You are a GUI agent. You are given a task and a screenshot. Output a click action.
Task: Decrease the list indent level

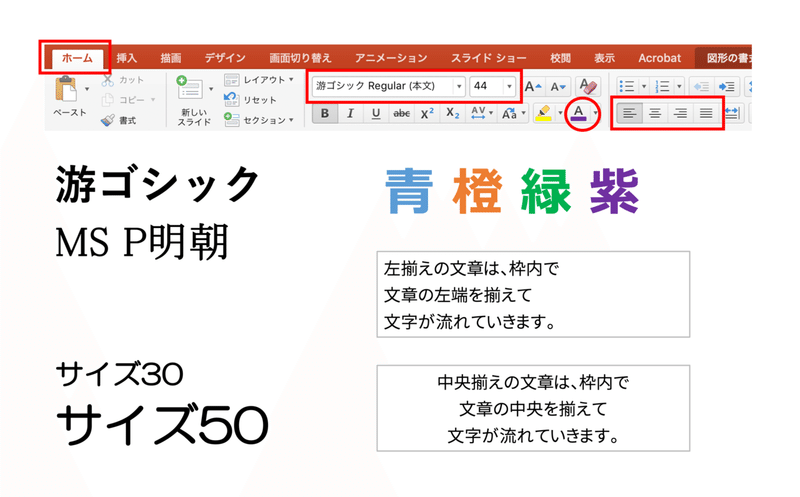pyautogui.click(x=701, y=87)
